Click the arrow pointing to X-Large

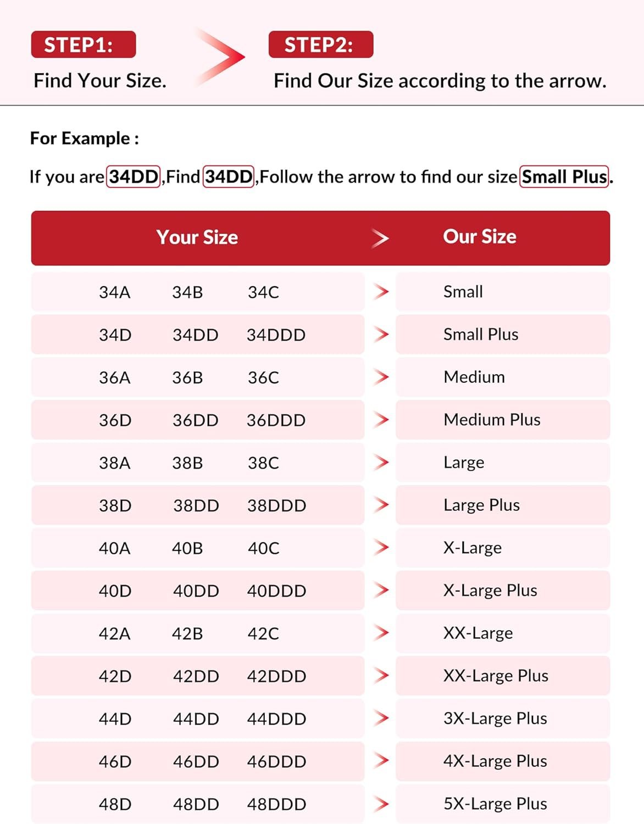(x=381, y=548)
